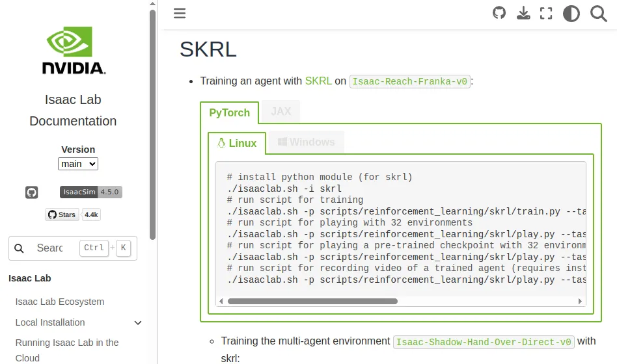Image resolution: width=617 pixels, height=364 pixels.
Task: Click the './isaaclab.sh -i skrl' code line
Action: coord(284,188)
